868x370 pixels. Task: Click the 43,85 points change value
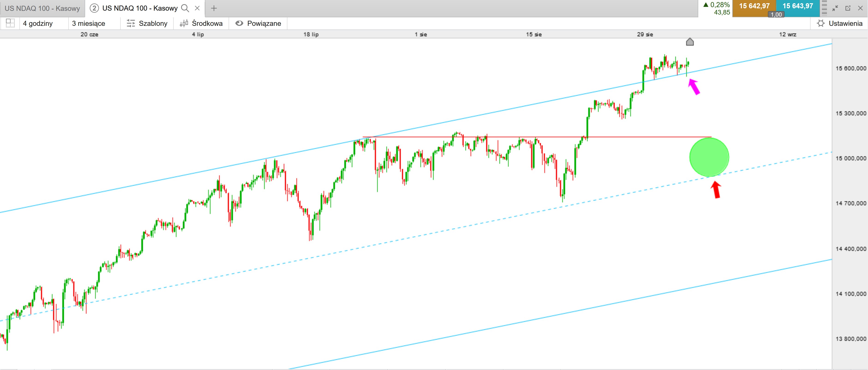click(x=722, y=12)
